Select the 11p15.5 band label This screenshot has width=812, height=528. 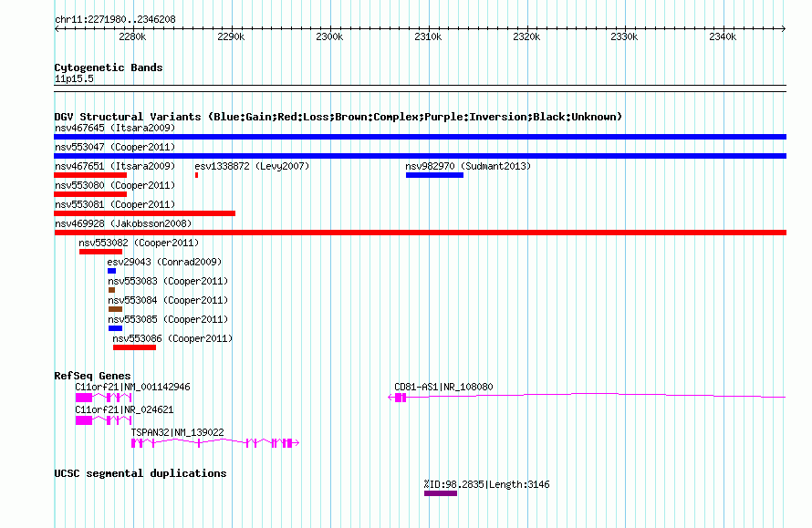(74, 78)
